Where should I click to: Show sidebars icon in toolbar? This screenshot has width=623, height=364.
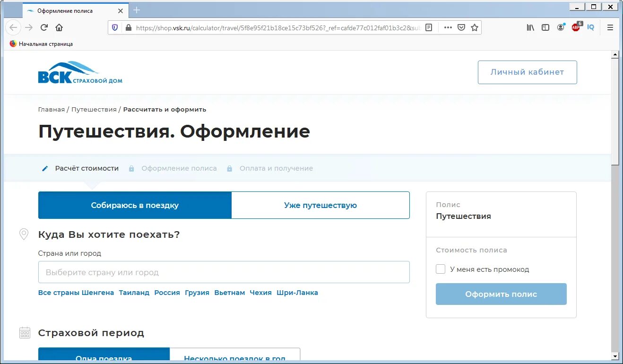[545, 27]
